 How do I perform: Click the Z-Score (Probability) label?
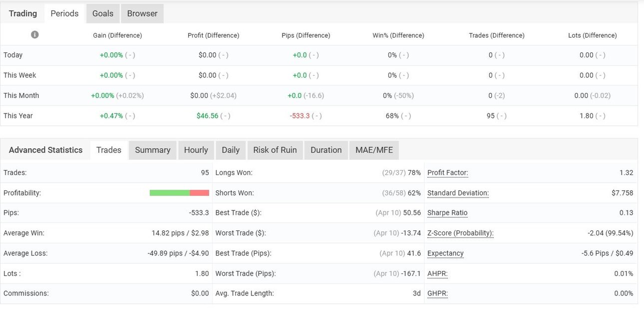(460, 233)
